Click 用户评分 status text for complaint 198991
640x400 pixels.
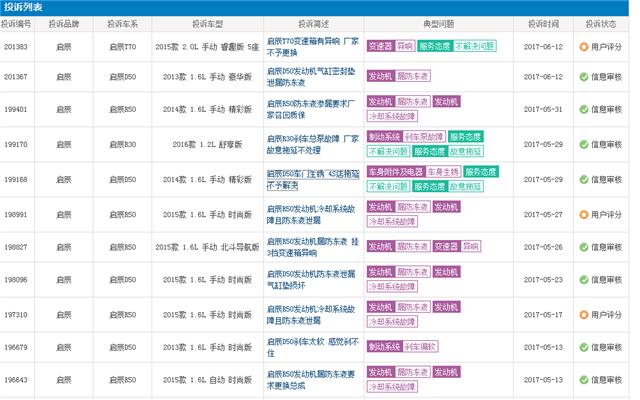click(606, 215)
